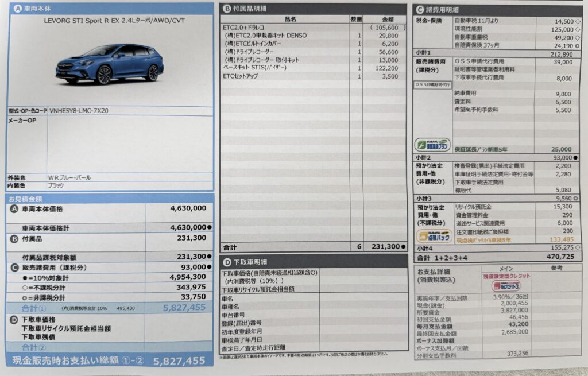The image size is (588, 376).
Task: Click the 自動車重量税 amount 49,200
Action: tap(564, 37)
